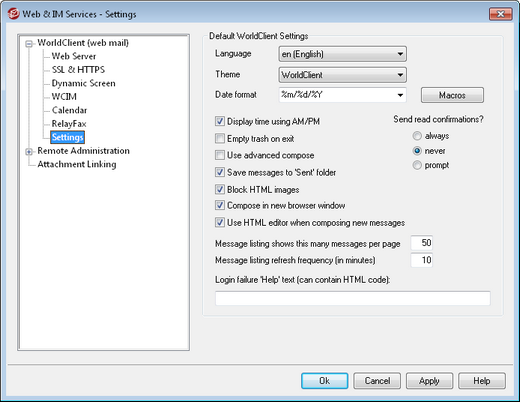The width and height of the screenshot is (520, 402).
Task: Enable Use advanced compose option
Action: [x=220, y=155]
